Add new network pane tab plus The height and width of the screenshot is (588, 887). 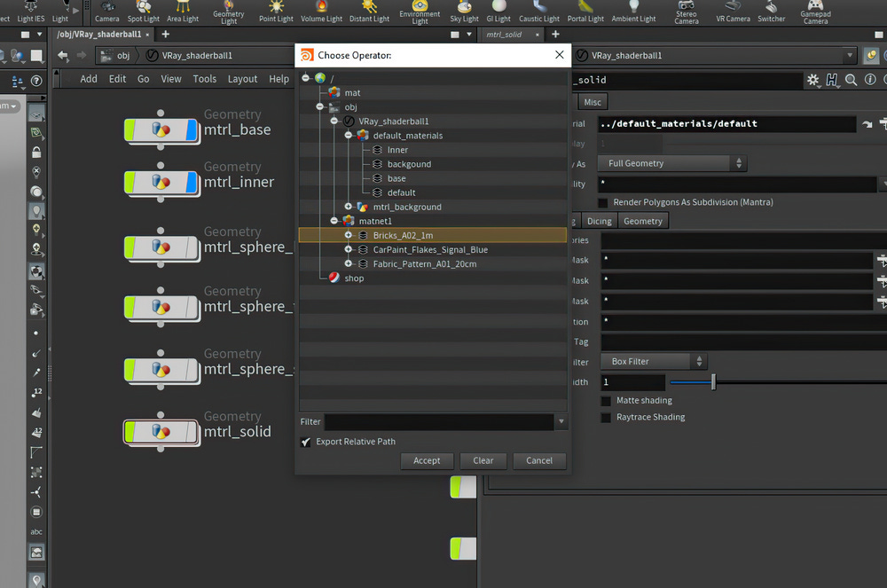tap(166, 35)
